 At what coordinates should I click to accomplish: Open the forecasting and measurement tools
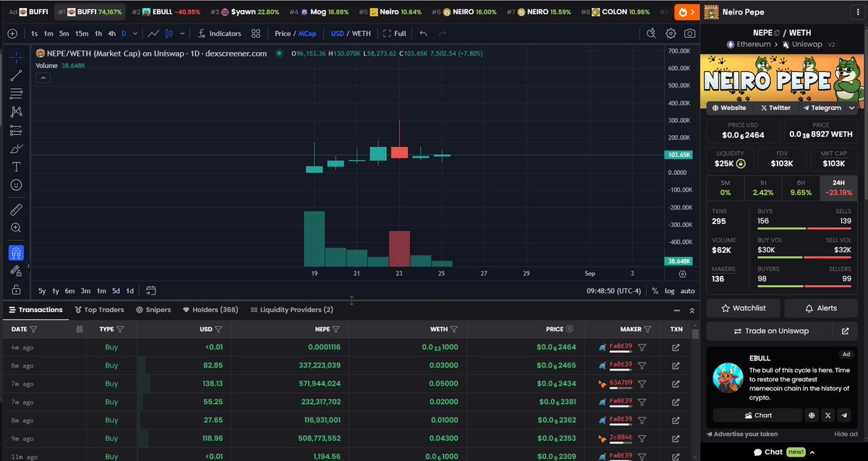tap(16, 130)
